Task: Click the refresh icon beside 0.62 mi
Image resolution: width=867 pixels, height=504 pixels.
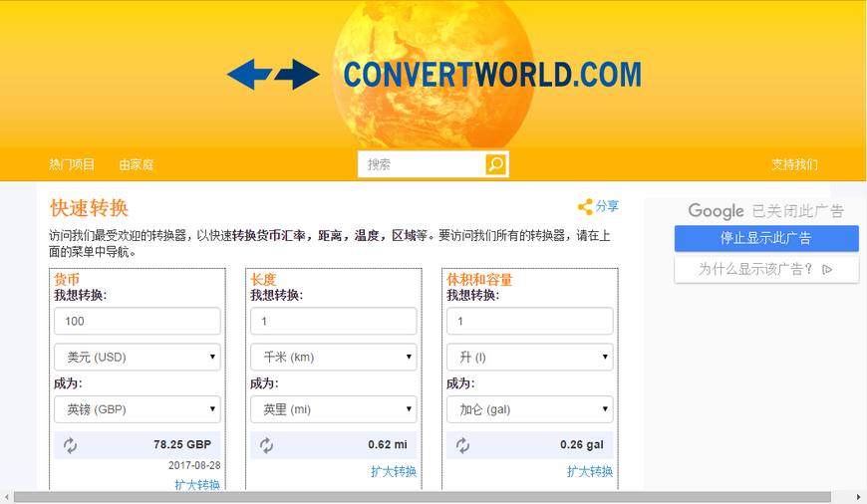Action: pos(266,445)
